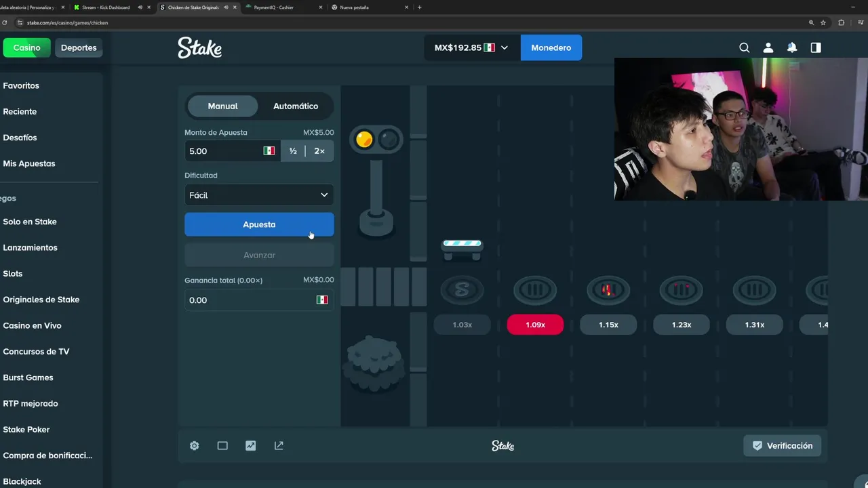Image resolution: width=868 pixels, height=488 pixels.
Task: Click the red 1.09x multiplier tile
Action: (x=535, y=325)
